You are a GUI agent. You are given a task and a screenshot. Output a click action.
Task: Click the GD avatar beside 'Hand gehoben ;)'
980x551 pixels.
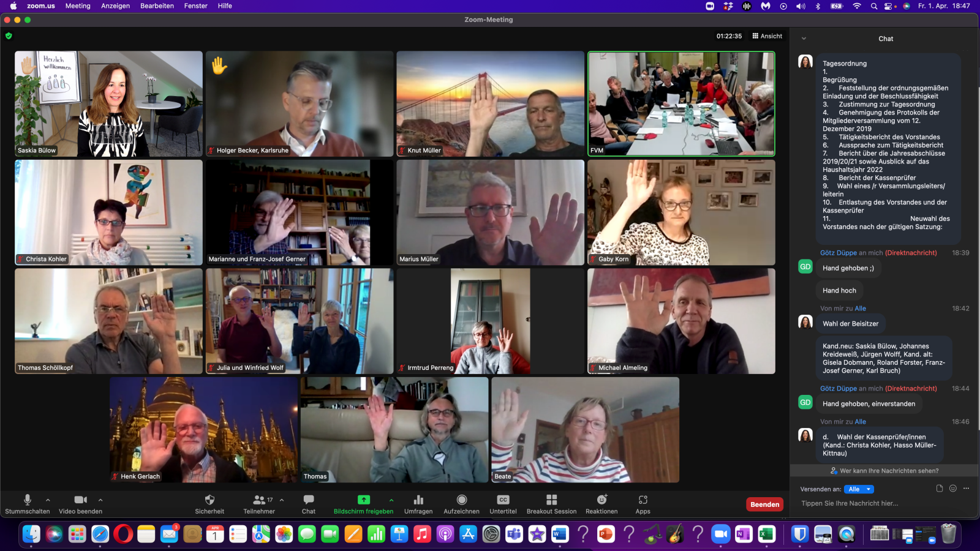805,267
